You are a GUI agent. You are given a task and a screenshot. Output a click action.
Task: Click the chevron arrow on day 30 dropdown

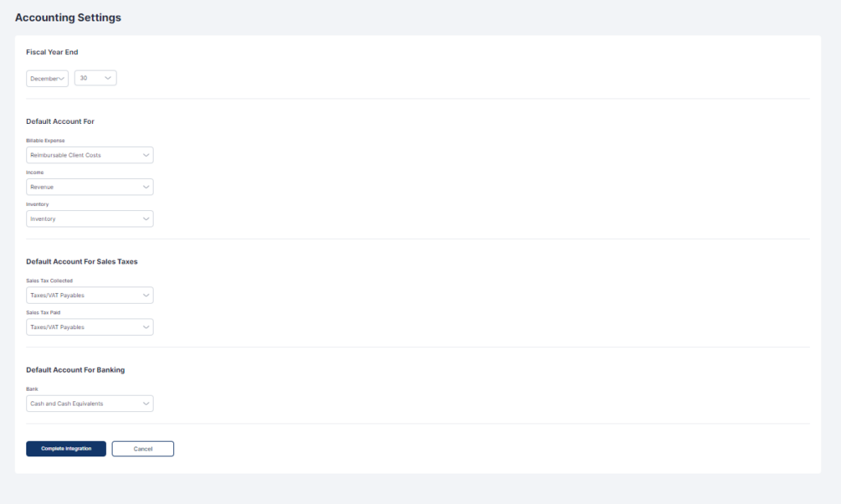[x=108, y=78]
